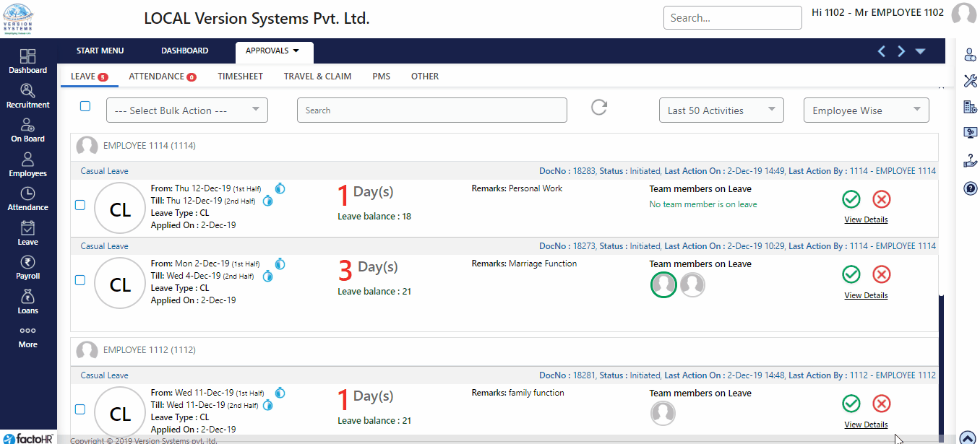Check the box for 1-day Personal Work leave

80,205
